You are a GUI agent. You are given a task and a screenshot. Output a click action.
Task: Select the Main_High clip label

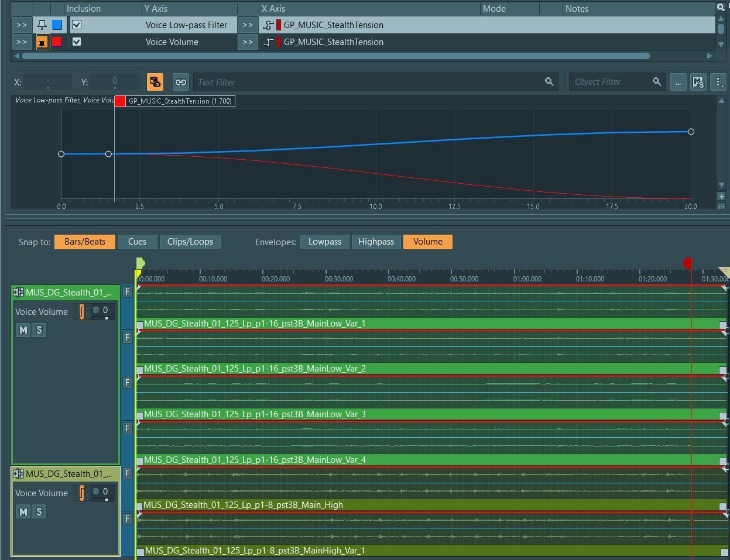pyautogui.click(x=244, y=505)
